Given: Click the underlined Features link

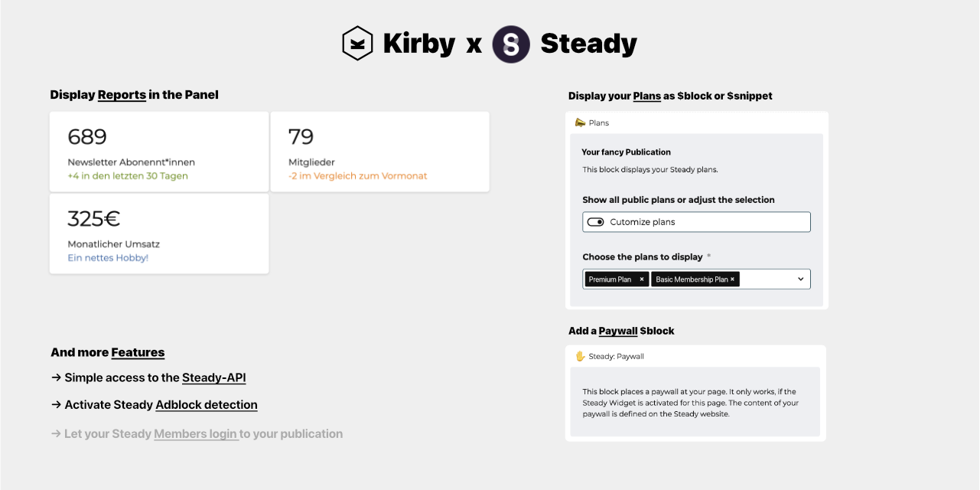Looking at the screenshot, I should 138,352.
